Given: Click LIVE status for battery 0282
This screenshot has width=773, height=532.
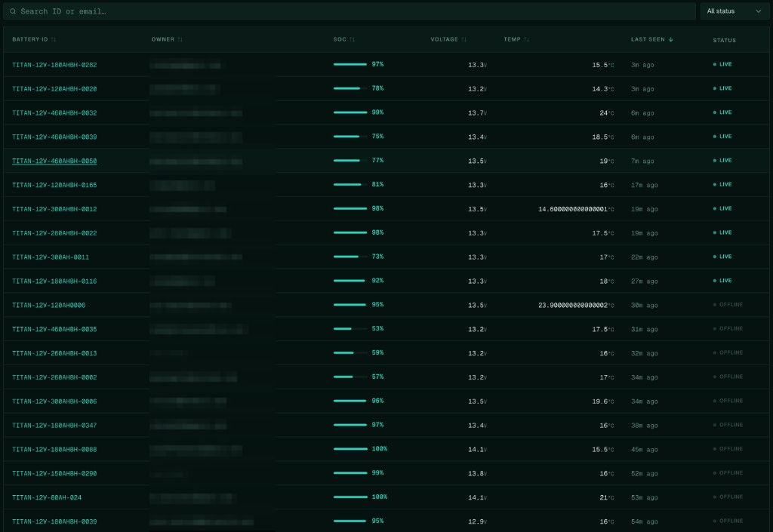Looking at the screenshot, I should tap(722, 65).
